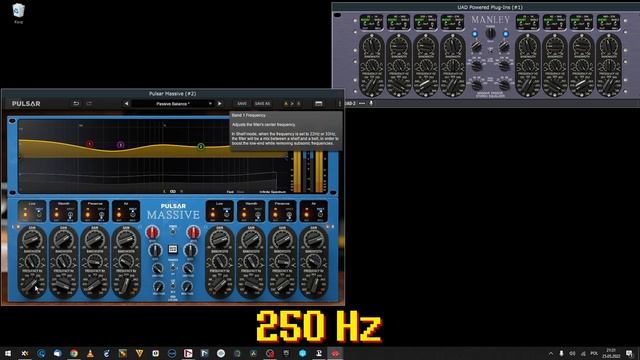Click the SAVE button in Pulsar Massive
Viewport: 640px width, 360px height.
pyautogui.click(x=242, y=104)
